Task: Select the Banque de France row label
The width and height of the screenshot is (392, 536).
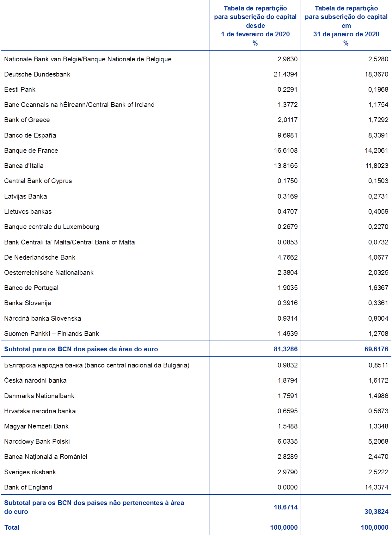Action: click(x=31, y=151)
